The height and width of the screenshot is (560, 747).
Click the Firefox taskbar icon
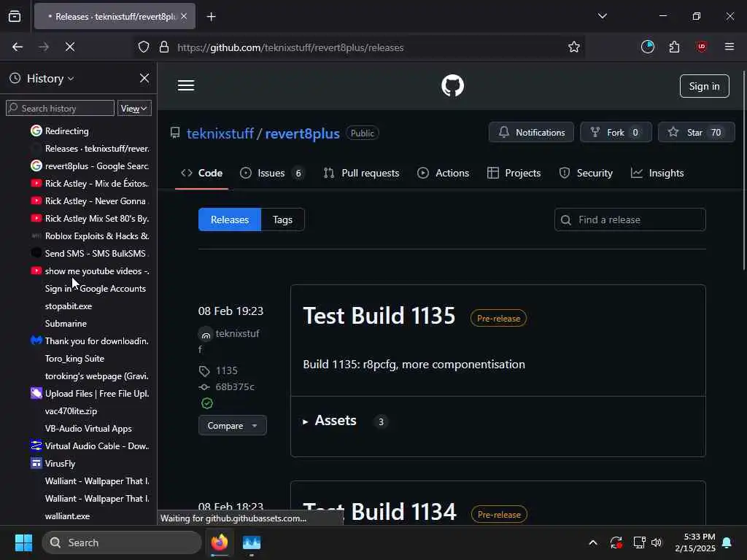pos(219,542)
